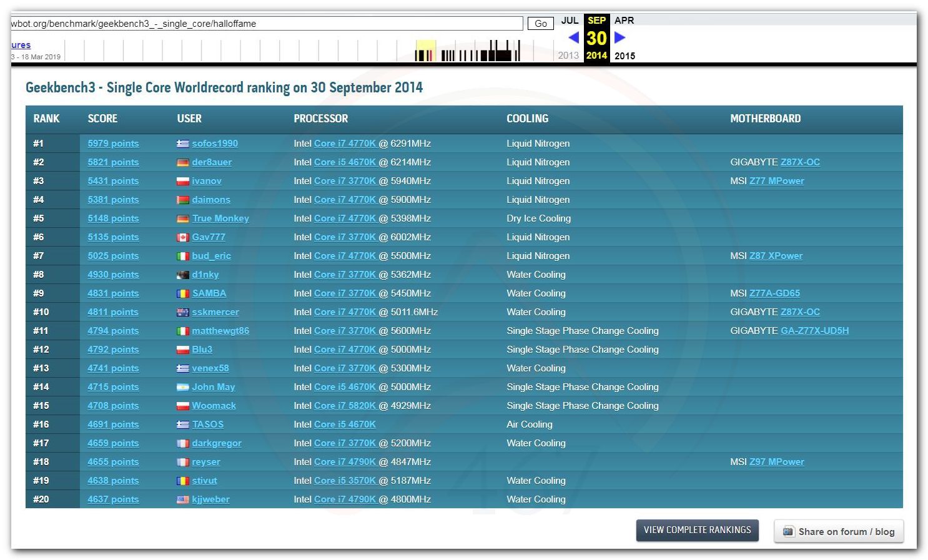Screen dimensions: 928x560
Task: Jump to 2013 capture year
Action: click(568, 56)
